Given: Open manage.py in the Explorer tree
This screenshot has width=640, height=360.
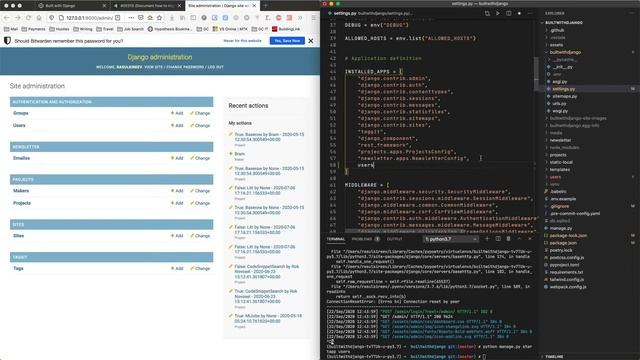Looking at the screenshot, I should (562, 228).
